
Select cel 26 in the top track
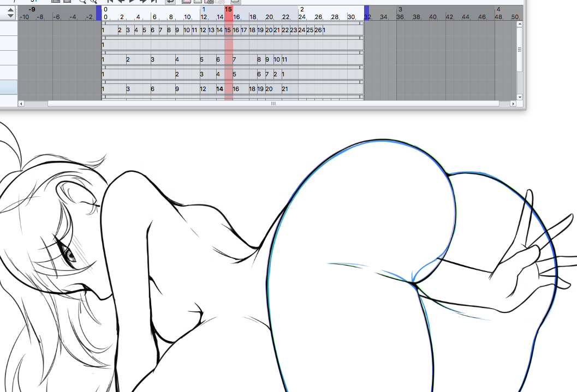click(318, 30)
